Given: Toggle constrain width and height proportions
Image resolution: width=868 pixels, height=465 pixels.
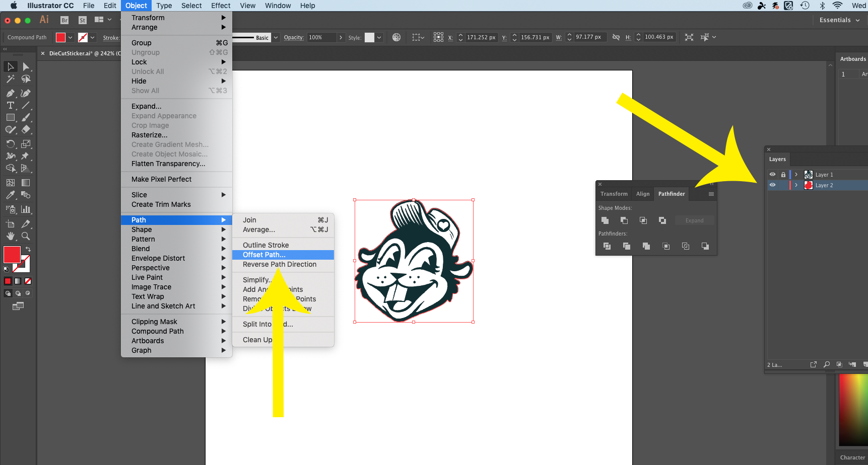Looking at the screenshot, I should (616, 37).
